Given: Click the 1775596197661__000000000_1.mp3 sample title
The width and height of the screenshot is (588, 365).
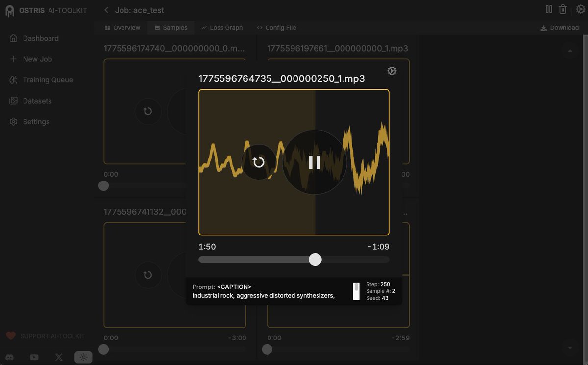Looking at the screenshot, I should click(338, 48).
